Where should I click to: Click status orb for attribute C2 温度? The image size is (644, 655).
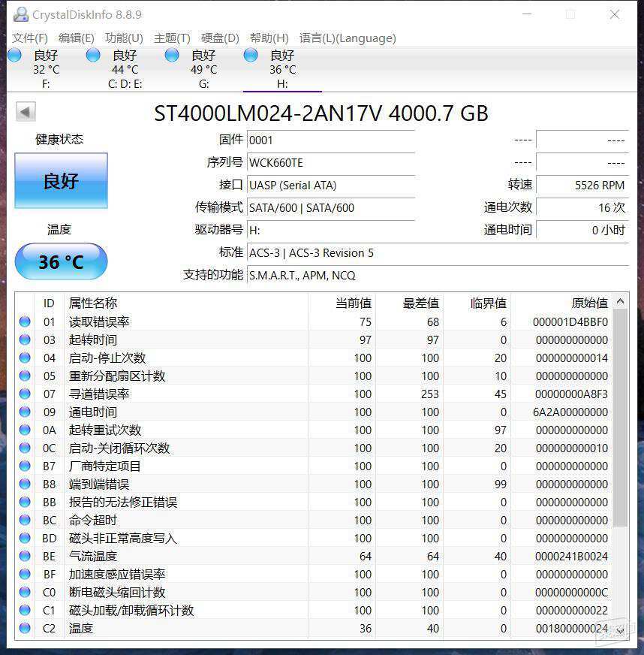tap(25, 628)
